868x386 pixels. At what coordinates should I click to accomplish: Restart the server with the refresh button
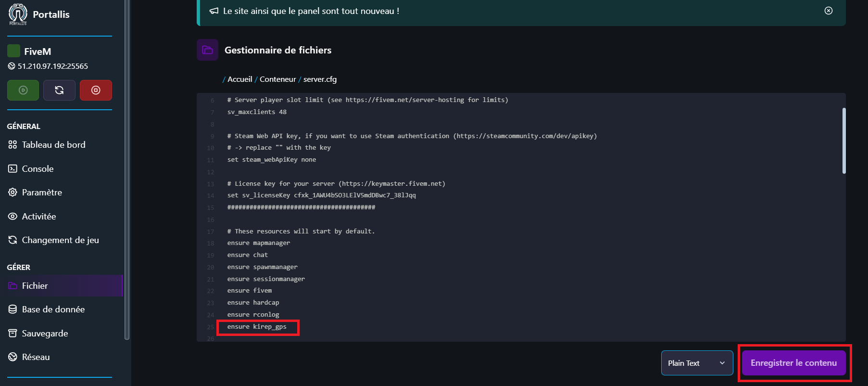coord(59,90)
